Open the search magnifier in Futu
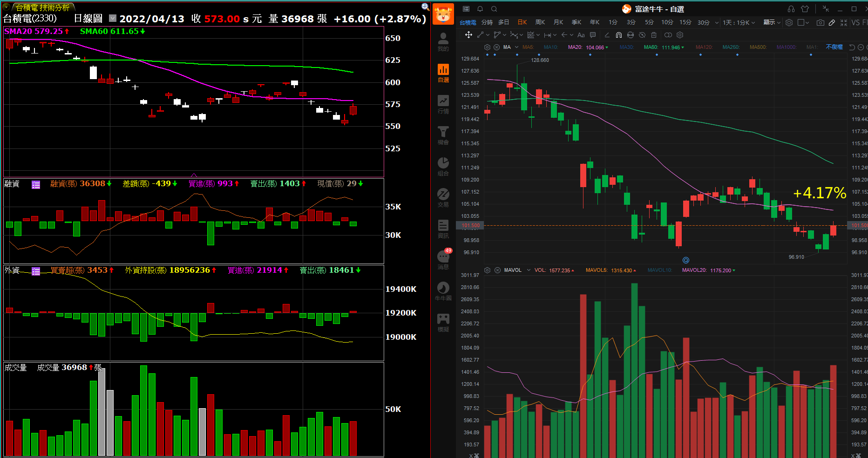The width and height of the screenshot is (868, 458). pos(494,9)
